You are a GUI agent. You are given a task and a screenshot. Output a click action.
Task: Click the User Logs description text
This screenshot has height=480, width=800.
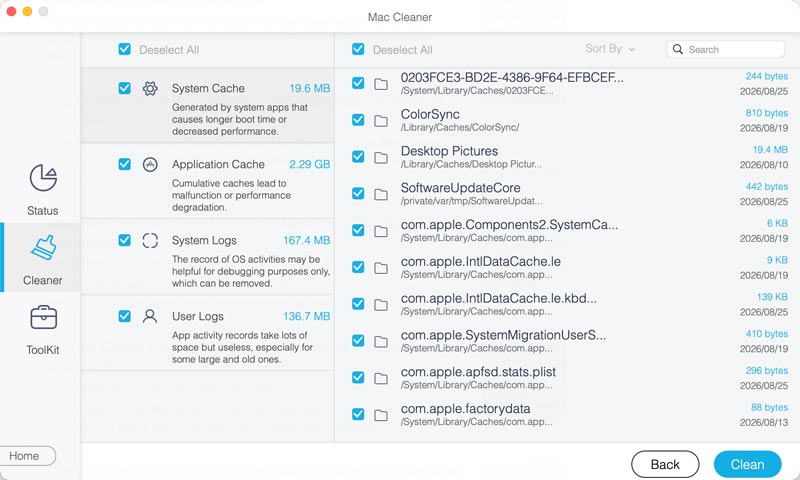(x=242, y=347)
